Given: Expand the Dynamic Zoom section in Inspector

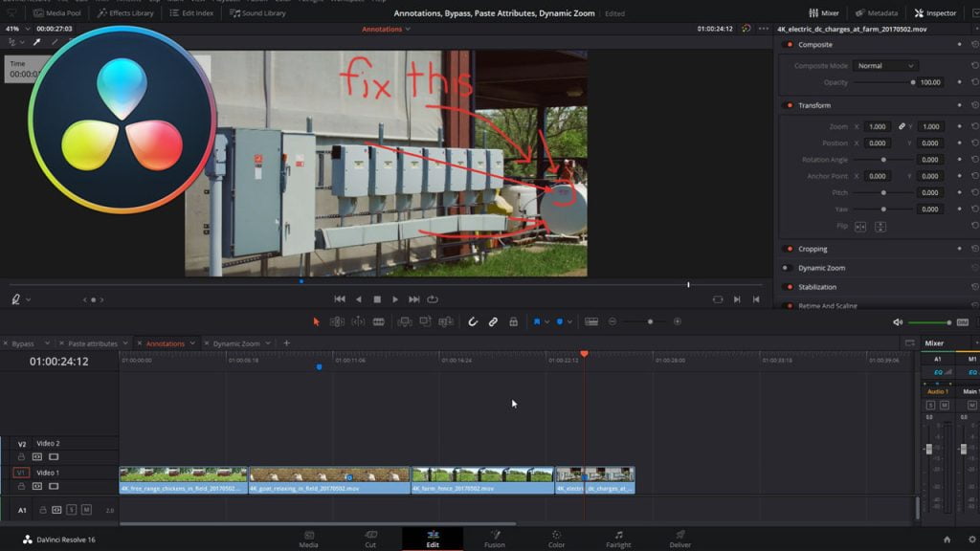Looking at the screenshot, I should [x=822, y=268].
